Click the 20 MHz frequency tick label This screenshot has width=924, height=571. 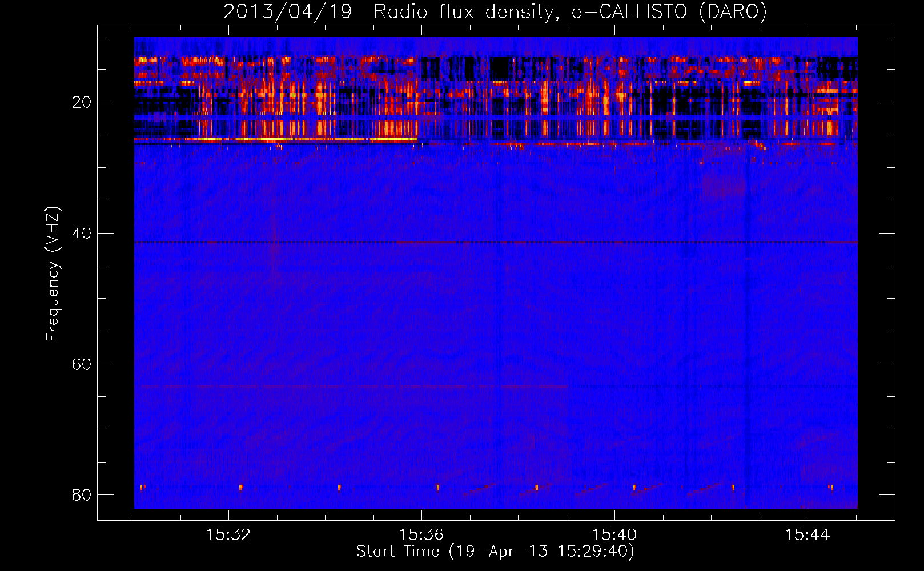pos(82,102)
